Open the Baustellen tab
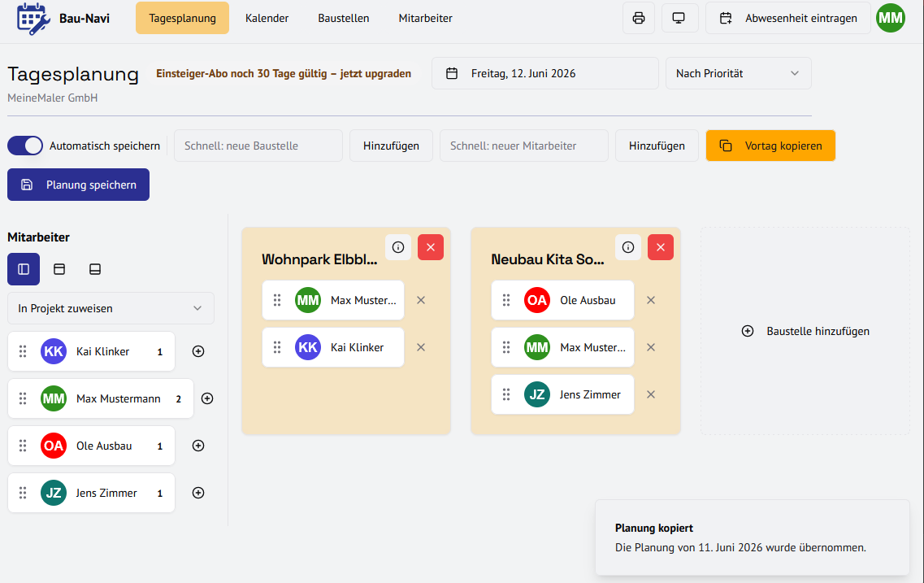The height and width of the screenshot is (583, 924). [x=344, y=18]
